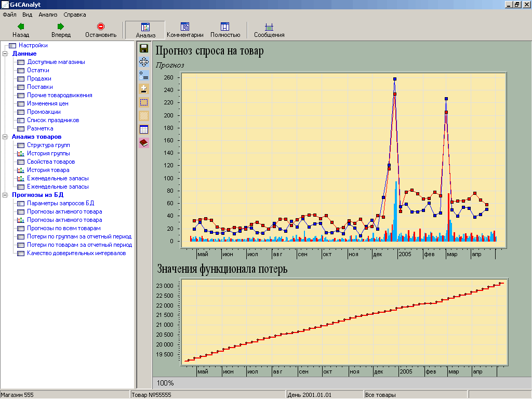Select Список праздников in the tree
This screenshot has height=399, width=532.
point(53,120)
